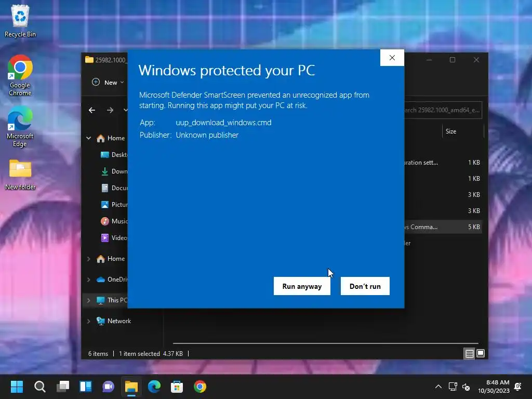Open the Recycle Bin desktop icon
This screenshot has width=532, height=399.
[20, 21]
